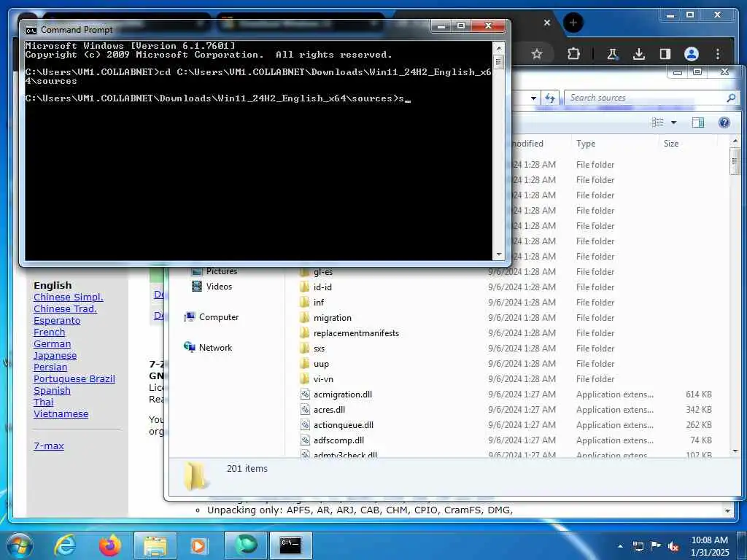Click green browser taskbar icon
Screen dimensions: 747x560
(x=246, y=546)
